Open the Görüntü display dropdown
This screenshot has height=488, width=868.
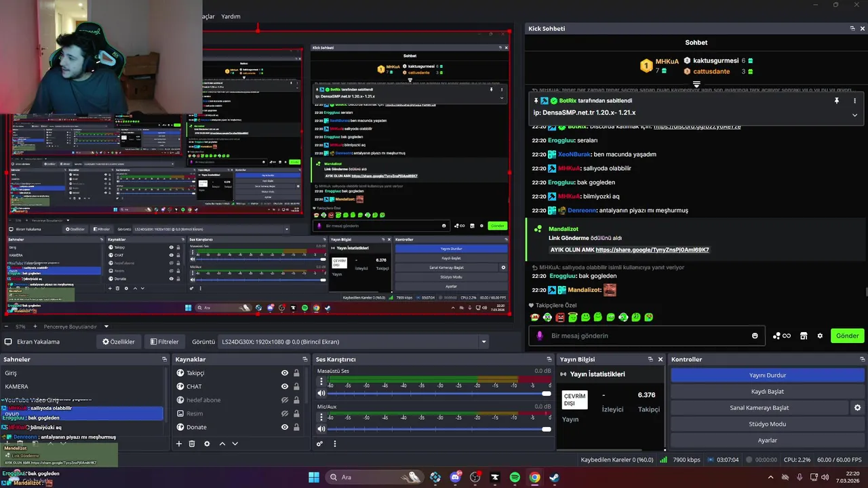coord(353,342)
